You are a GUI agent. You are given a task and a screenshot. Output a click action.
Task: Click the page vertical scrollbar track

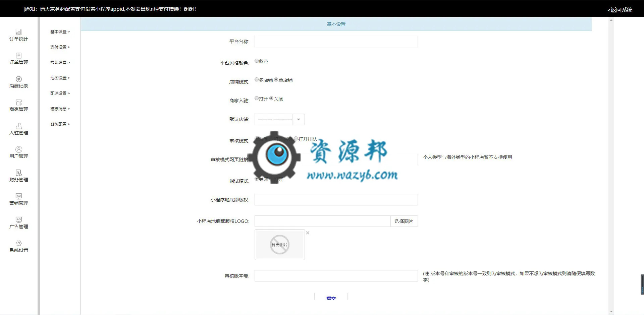coord(611,166)
